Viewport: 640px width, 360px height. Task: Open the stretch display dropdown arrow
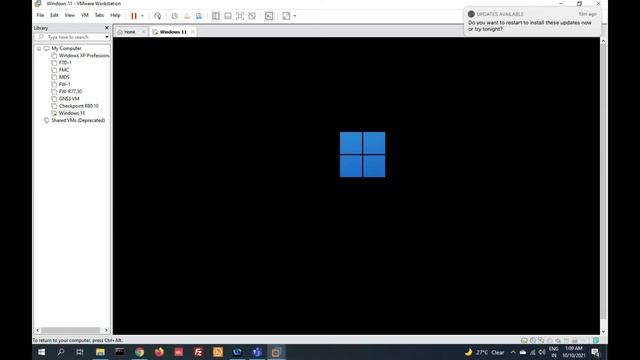tap(295, 16)
